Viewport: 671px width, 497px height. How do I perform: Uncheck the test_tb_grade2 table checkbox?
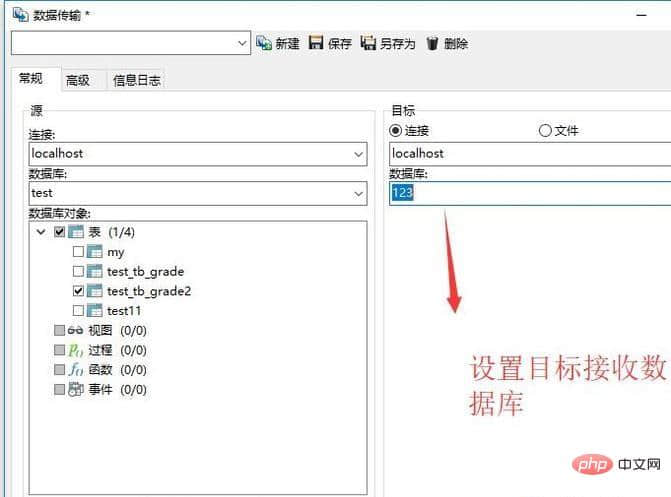coord(78,291)
